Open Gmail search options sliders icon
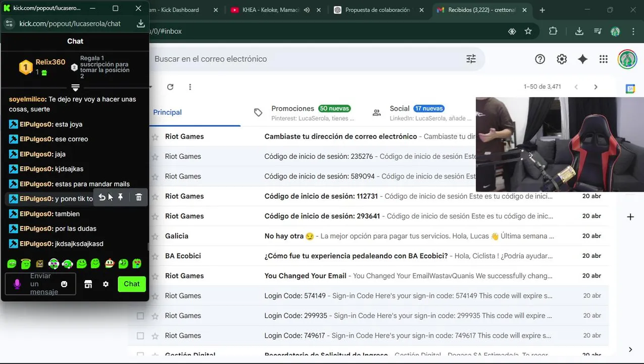 pyautogui.click(x=471, y=59)
